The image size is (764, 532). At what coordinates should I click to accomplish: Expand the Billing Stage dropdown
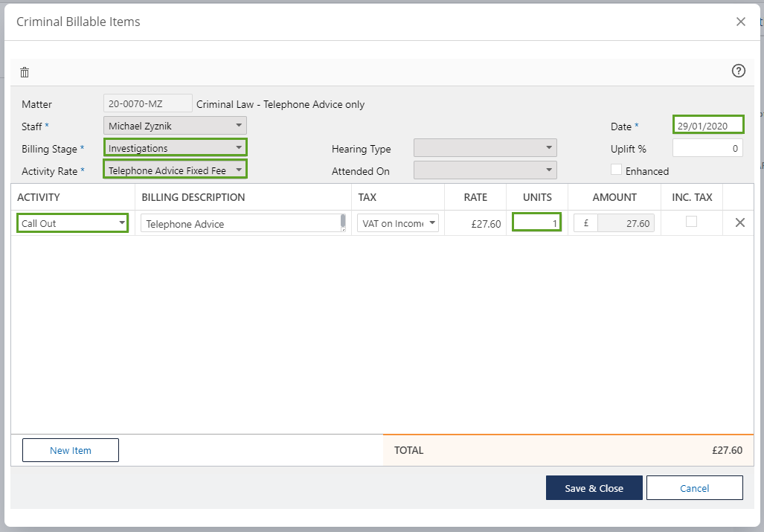click(175, 148)
